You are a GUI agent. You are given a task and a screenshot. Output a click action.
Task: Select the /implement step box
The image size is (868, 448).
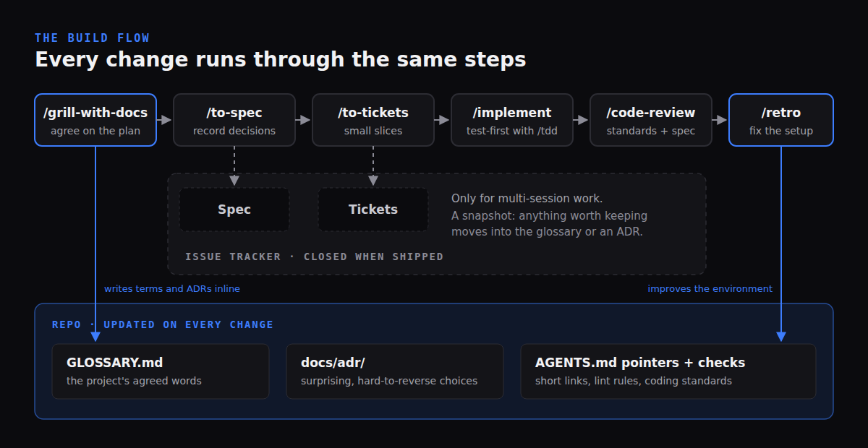pyautogui.click(x=512, y=120)
